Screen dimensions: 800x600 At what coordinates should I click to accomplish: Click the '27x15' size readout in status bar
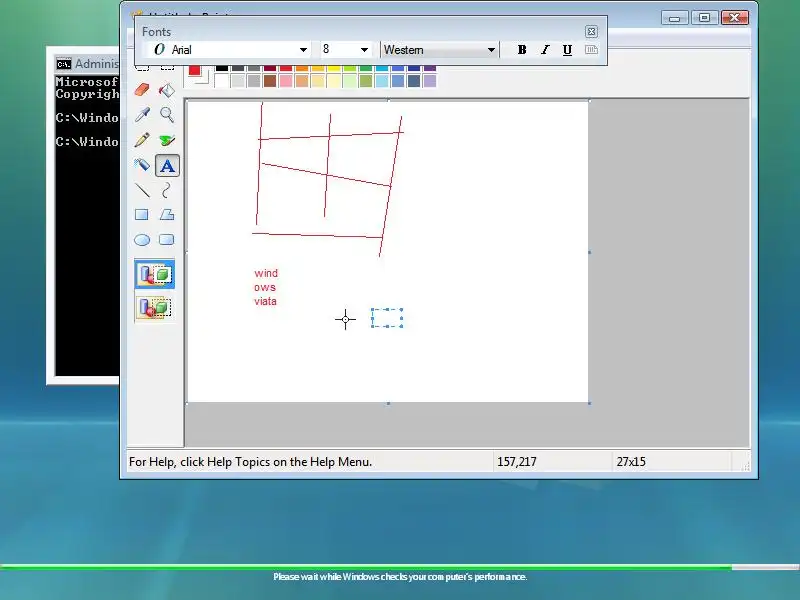tap(631, 462)
